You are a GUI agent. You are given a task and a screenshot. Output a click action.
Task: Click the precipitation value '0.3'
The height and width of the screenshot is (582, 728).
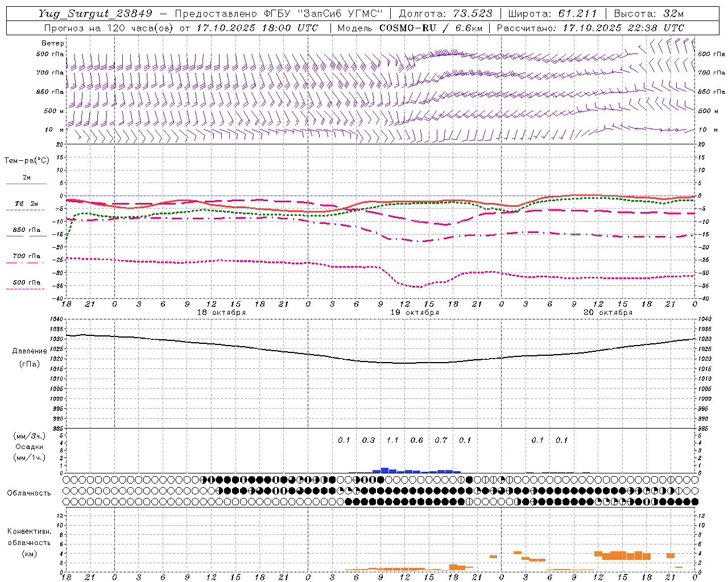(369, 440)
